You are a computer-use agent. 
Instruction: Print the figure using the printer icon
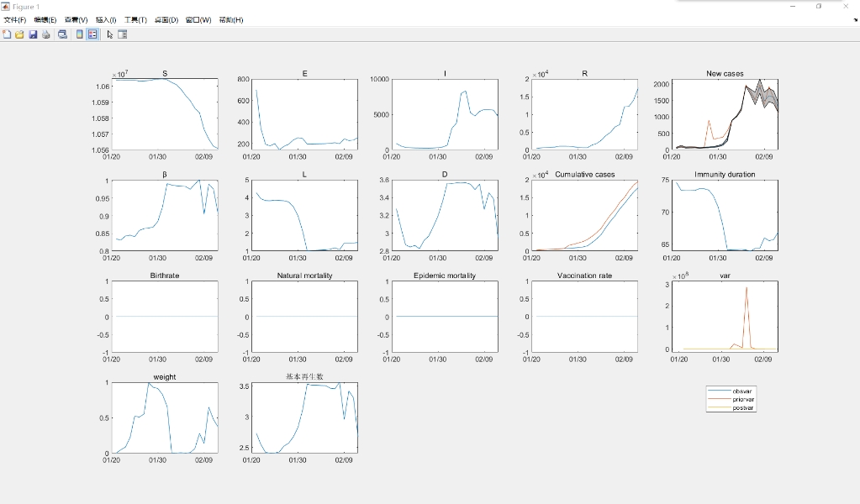pyautogui.click(x=46, y=34)
